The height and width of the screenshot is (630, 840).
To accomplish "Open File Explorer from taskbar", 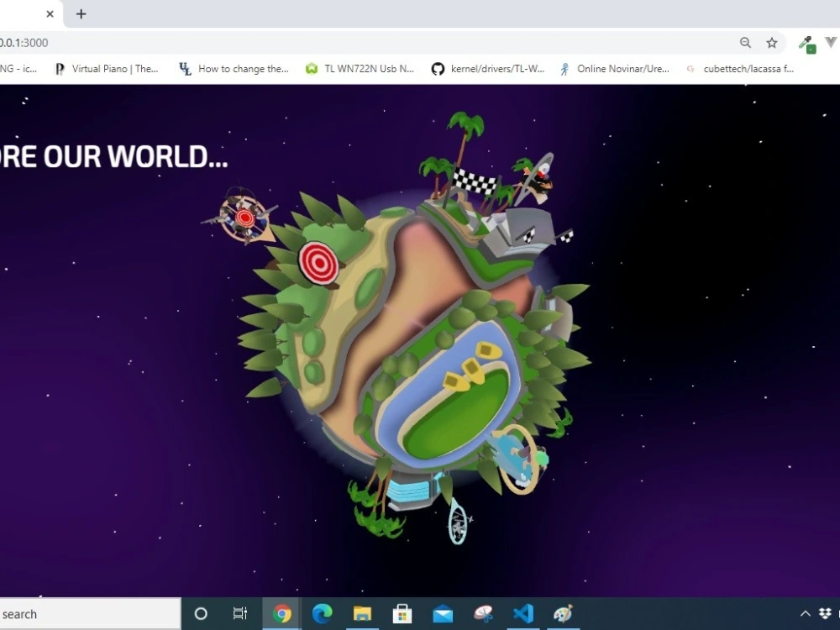I will [362, 613].
